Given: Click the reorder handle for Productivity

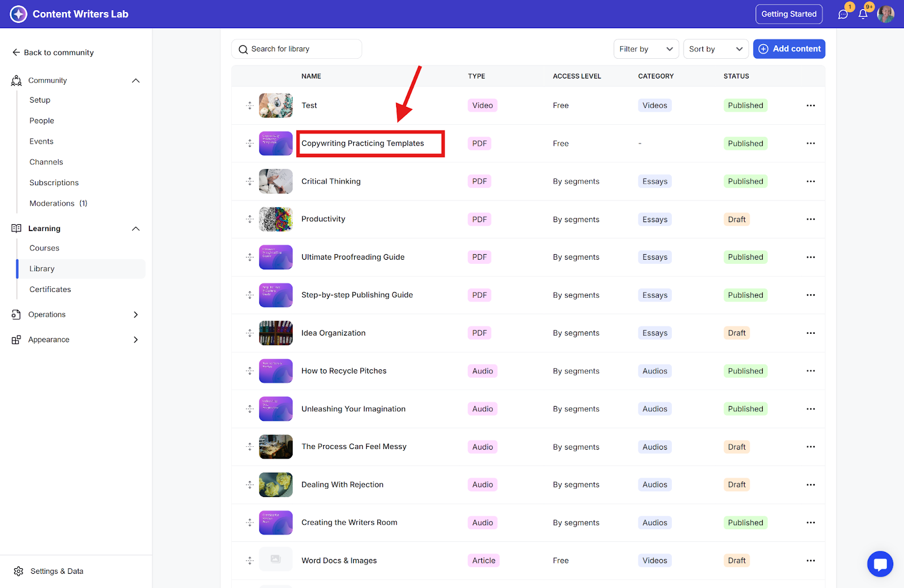Looking at the screenshot, I should (250, 219).
